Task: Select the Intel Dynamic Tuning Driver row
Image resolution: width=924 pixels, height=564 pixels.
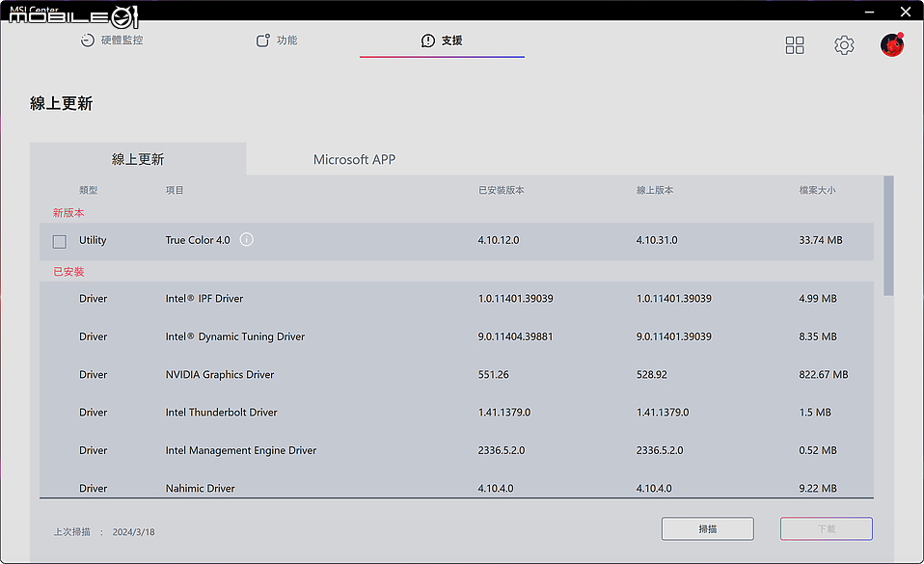Action: pos(456,336)
